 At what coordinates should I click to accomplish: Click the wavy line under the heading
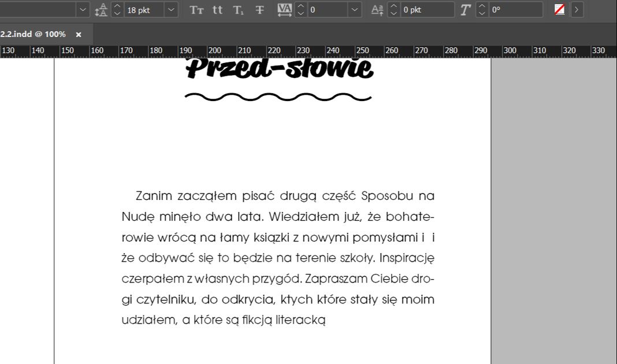click(x=278, y=97)
